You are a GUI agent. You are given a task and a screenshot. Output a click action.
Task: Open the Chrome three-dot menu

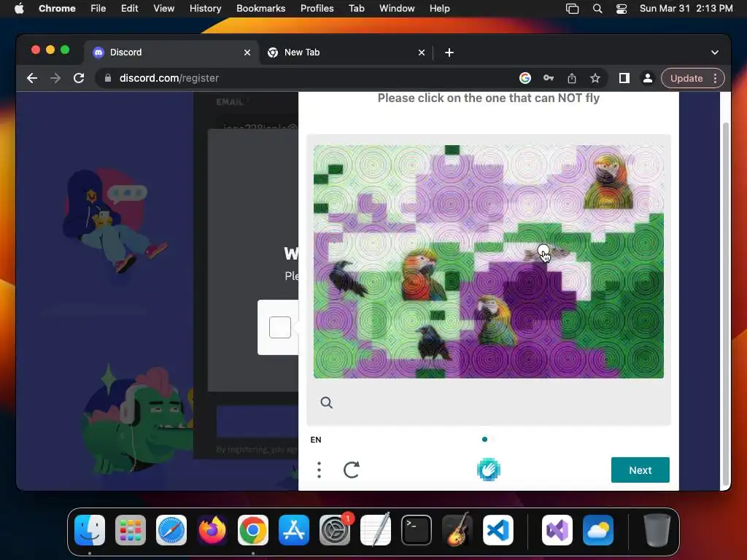coord(715,78)
